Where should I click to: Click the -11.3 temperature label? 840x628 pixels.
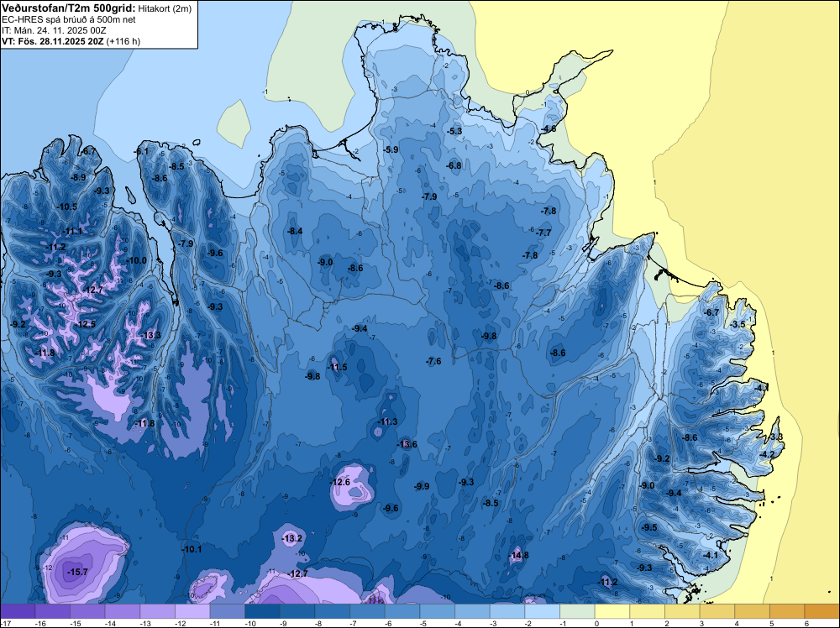tap(387, 421)
